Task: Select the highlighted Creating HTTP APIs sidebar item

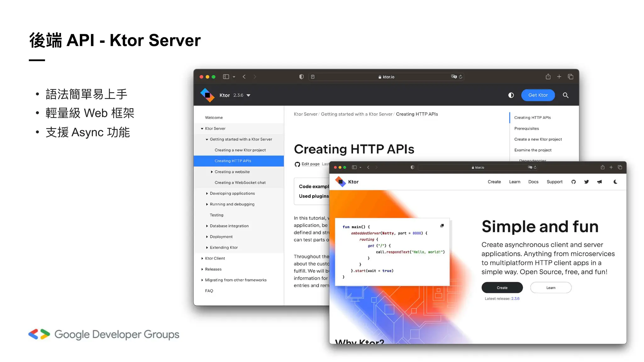Action: coord(239,161)
